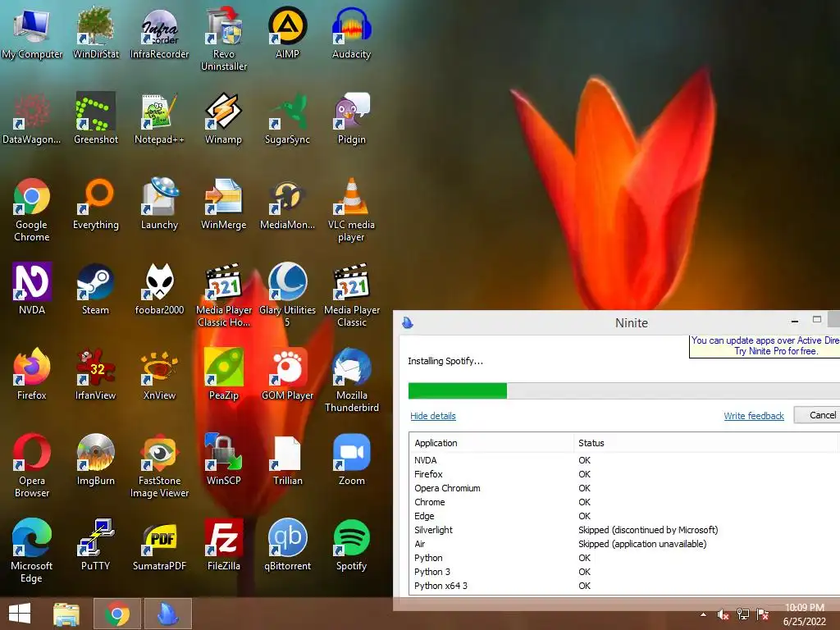Select the Audacity desktop shortcut
This screenshot has width=840, height=630.
coord(351,33)
